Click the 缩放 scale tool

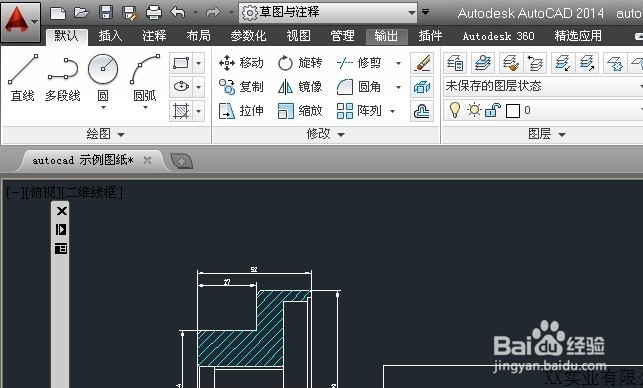coord(300,111)
